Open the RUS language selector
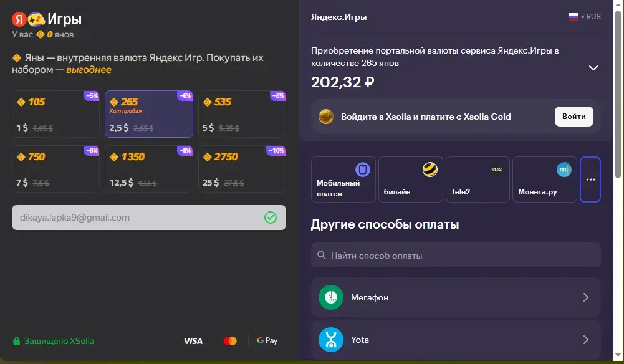The height and width of the screenshot is (364, 624). [585, 17]
